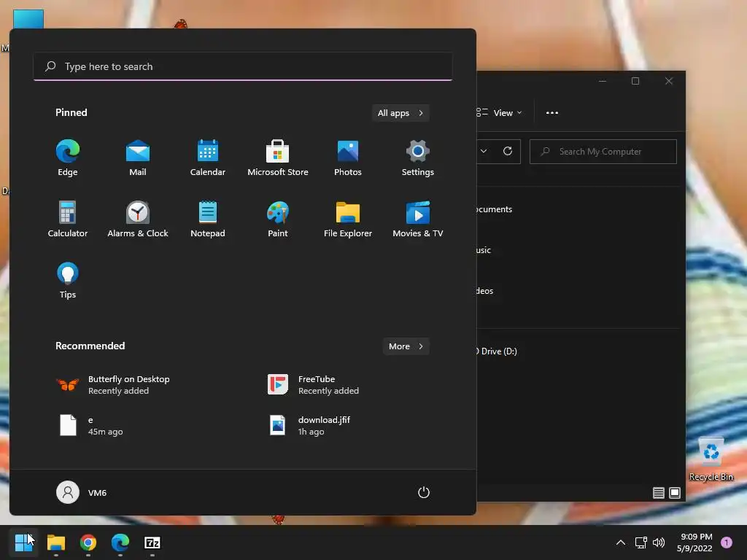Open the Calculator app

[x=68, y=219]
